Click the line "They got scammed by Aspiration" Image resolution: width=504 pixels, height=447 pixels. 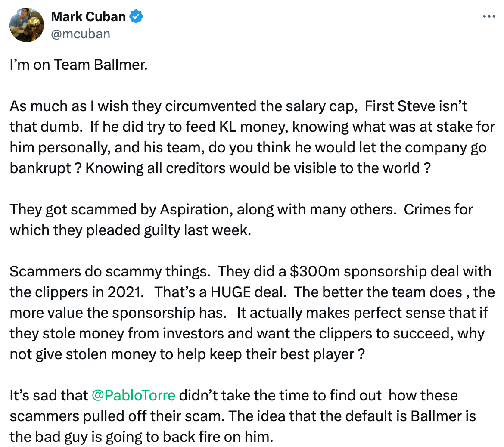(x=241, y=210)
